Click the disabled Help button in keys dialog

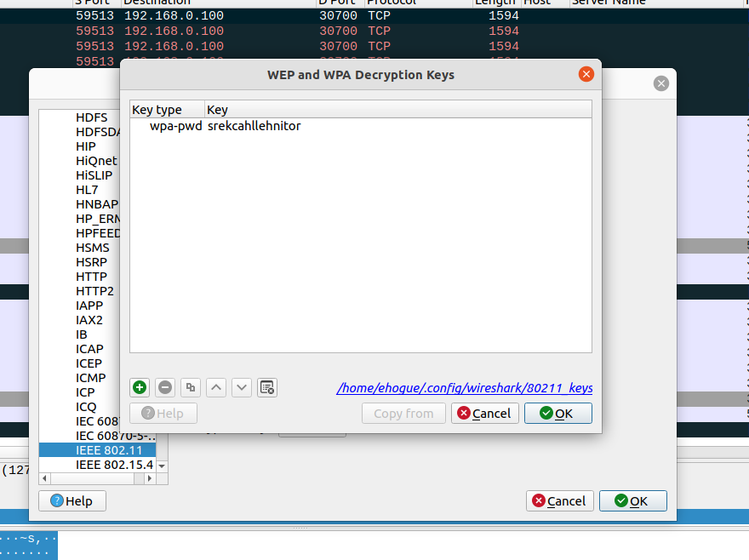(x=163, y=414)
